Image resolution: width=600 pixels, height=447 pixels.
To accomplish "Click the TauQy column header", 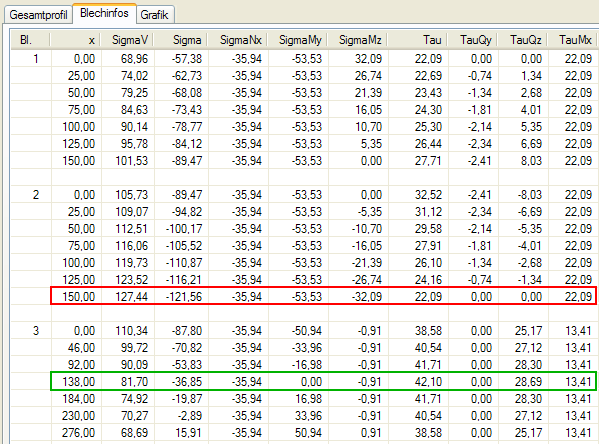I will tap(476, 39).
